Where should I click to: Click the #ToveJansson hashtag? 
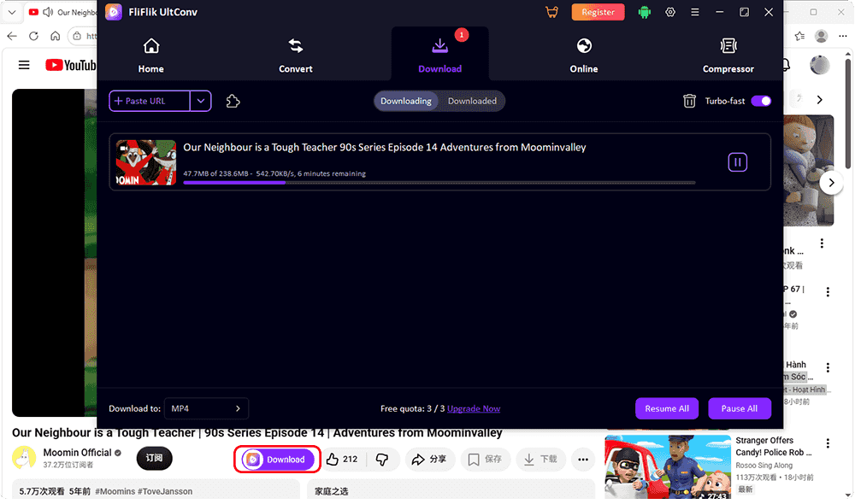[165, 491]
